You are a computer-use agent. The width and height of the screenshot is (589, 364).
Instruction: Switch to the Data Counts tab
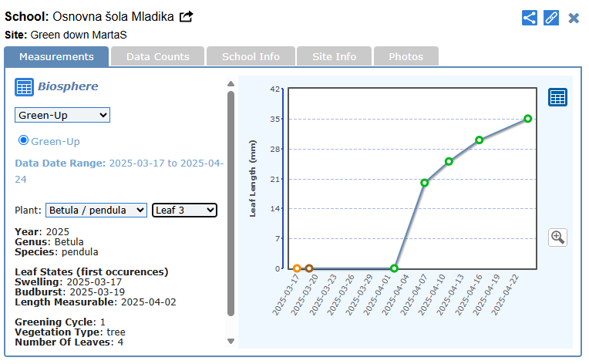click(x=157, y=56)
